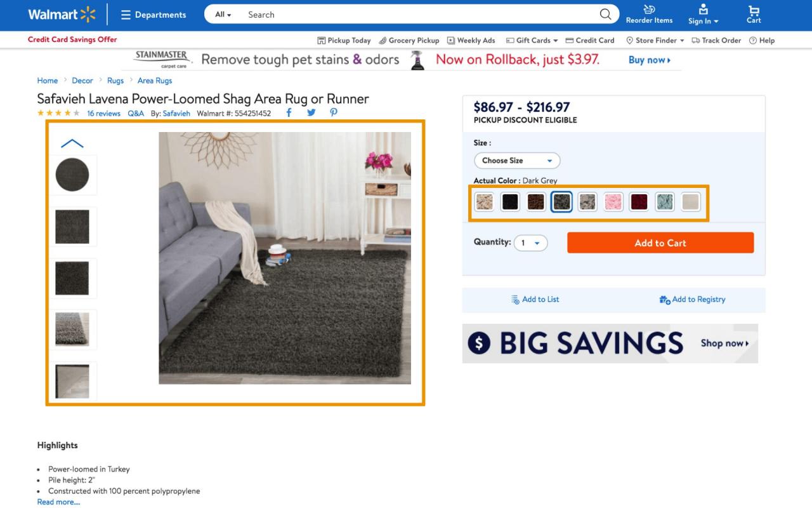
Task: Add to Cart button
Action: (660, 243)
